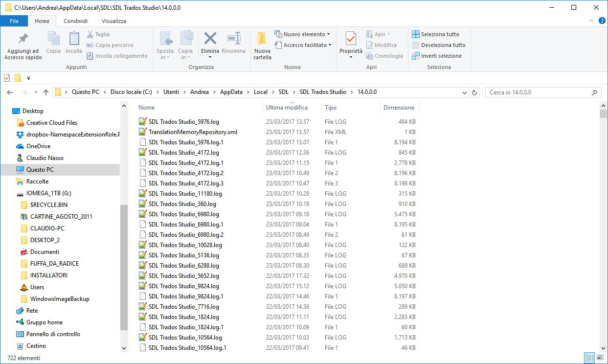Image resolution: width=608 pixels, height=364 pixels.
Task: Sort by the Dimensione column header
Action: [x=399, y=108]
